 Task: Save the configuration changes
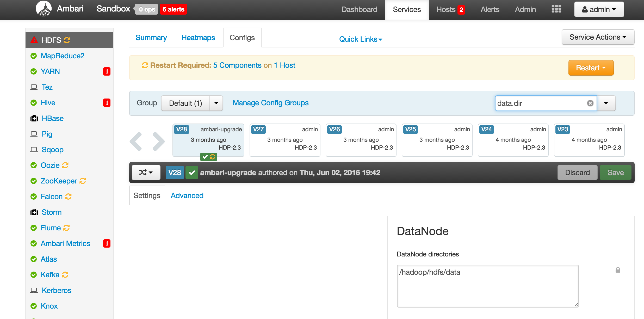point(615,172)
